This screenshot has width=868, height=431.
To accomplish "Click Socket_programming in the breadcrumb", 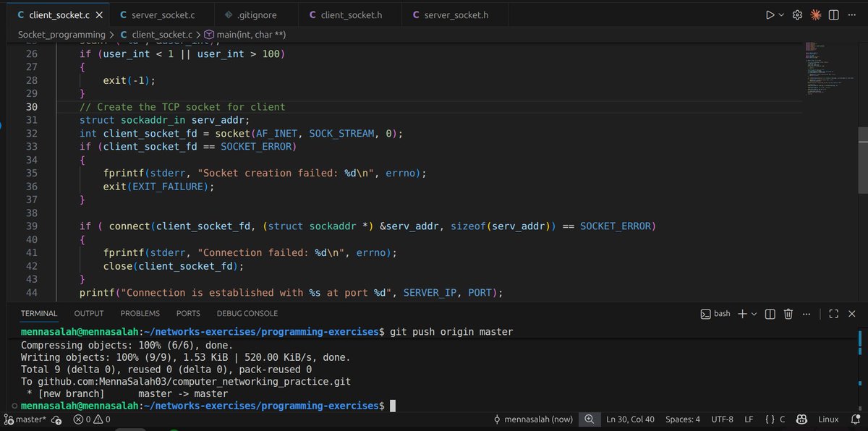I will coord(61,34).
